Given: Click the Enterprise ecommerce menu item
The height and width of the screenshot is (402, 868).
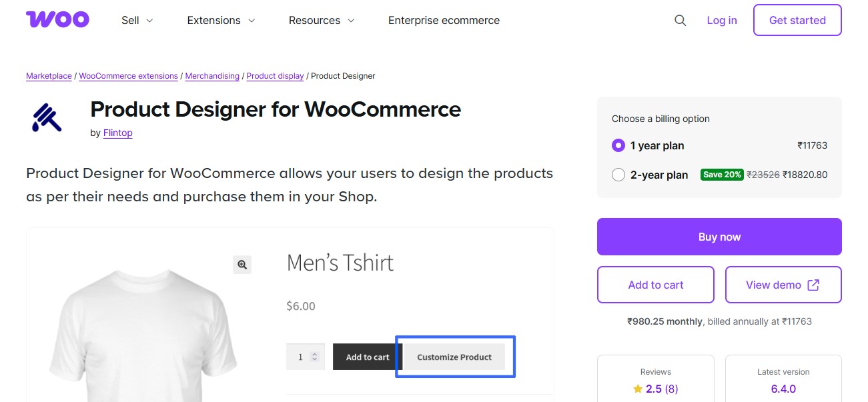Looking at the screenshot, I should pos(443,20).
